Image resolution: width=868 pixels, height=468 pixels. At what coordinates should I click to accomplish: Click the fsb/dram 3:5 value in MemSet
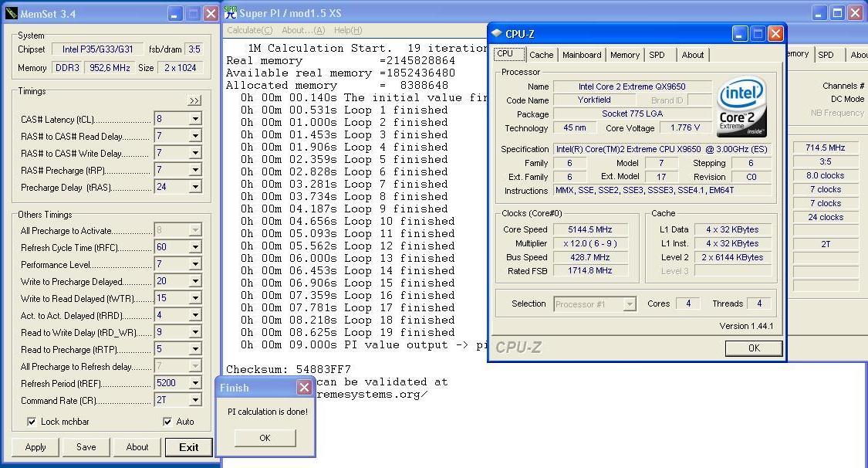click(194, 49)
